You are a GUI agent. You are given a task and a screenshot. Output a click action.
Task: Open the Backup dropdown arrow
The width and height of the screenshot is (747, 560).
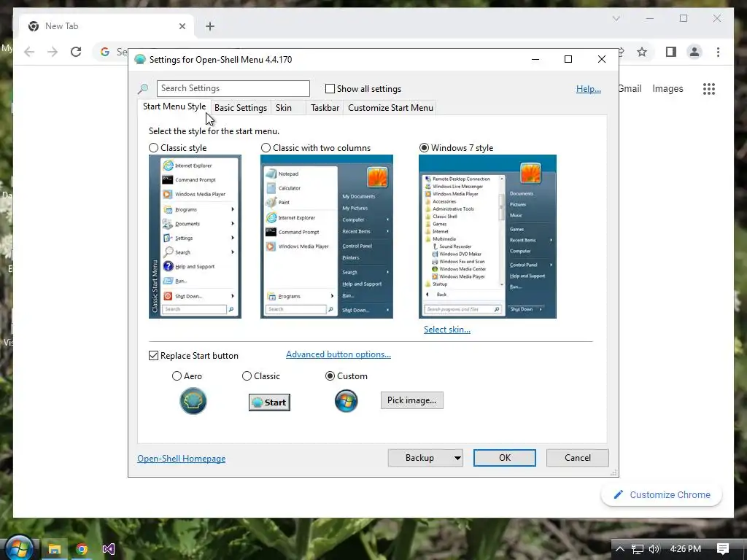click(457, 458)
